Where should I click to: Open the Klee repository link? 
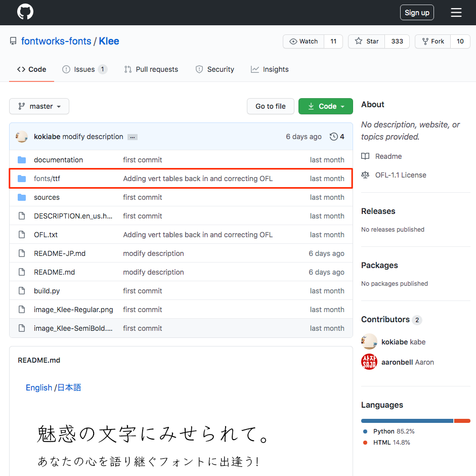pyautogui.click(x=109, y=41)
